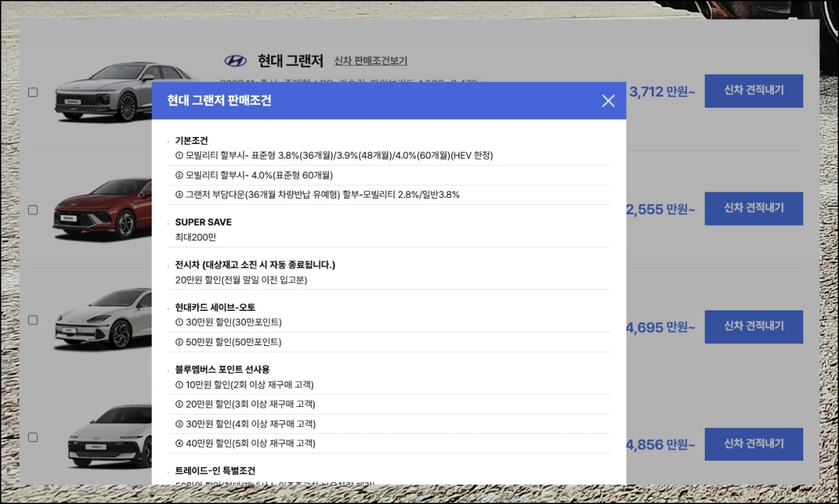Click the 2,555 만원~ price
The height and width of the screenshot is (504, 839).
pyautogui.click(x=661, y=209)
